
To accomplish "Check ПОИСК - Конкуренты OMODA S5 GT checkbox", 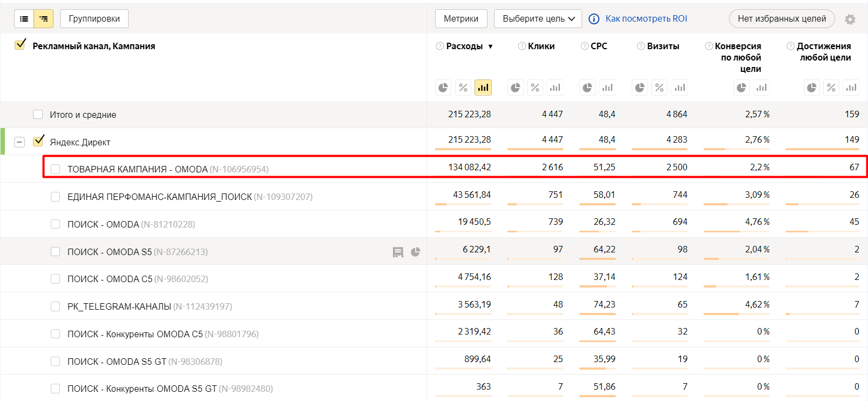I will (x=55, y=389).
